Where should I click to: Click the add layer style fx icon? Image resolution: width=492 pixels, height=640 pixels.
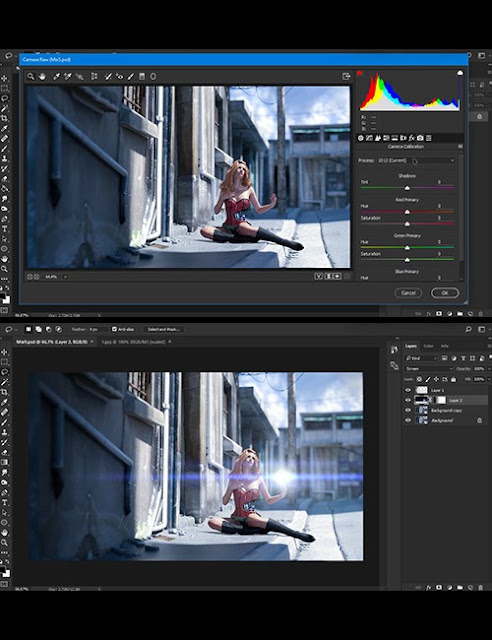[x=429, y=588]
